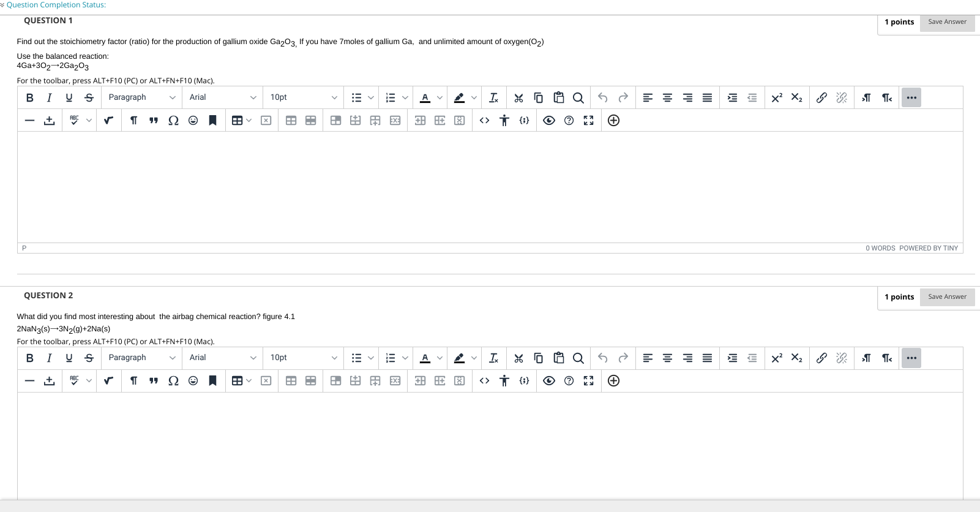Click inside Question 1 answer text area

pyautogui.click(x=490, y=187)
